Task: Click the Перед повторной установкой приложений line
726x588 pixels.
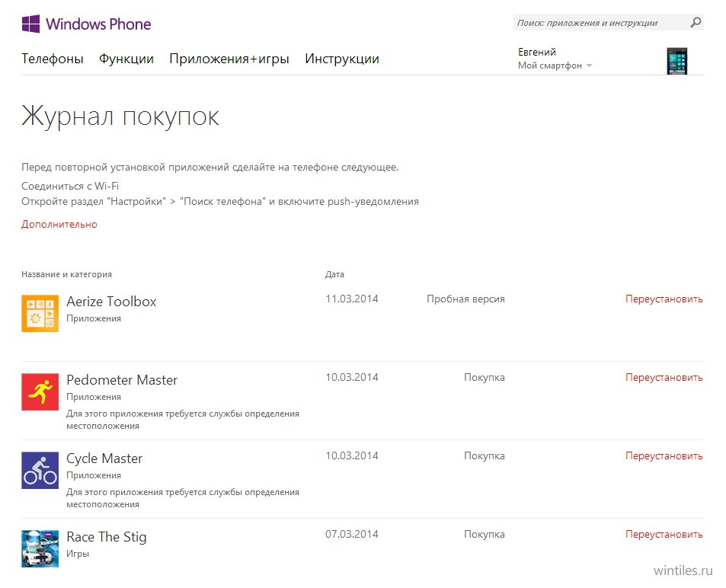Action: click(x=209, y=167)
